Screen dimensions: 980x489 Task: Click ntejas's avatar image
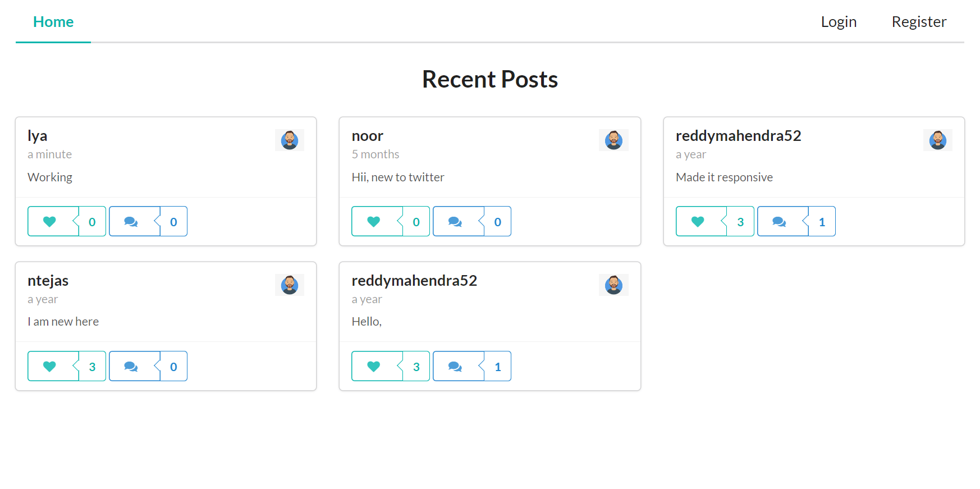click(x=290, y=285)
